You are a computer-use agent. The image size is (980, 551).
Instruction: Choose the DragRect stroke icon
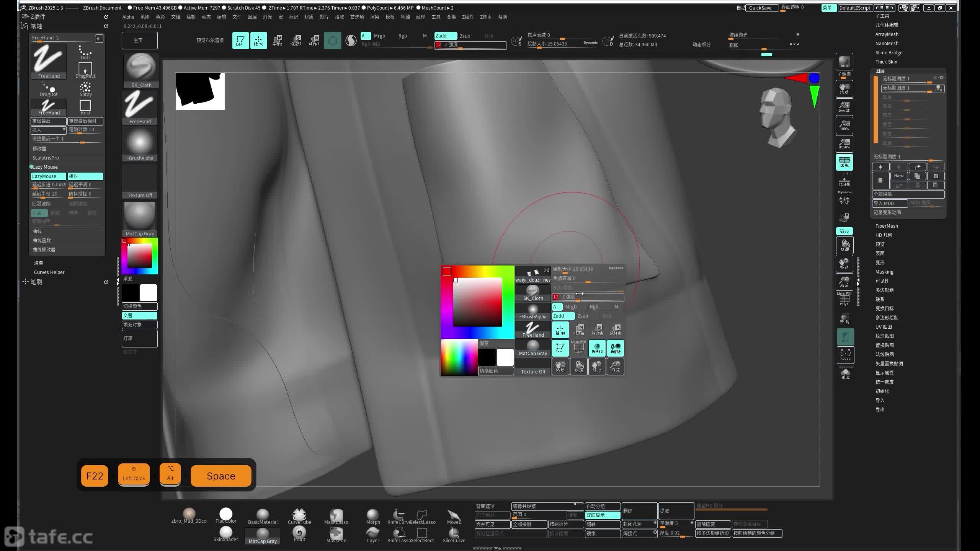(x=85, y=70)
